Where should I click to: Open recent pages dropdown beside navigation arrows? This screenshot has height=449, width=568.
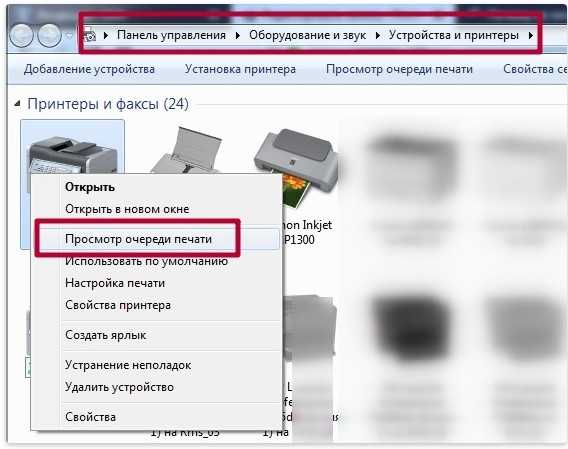coord(70,36)
